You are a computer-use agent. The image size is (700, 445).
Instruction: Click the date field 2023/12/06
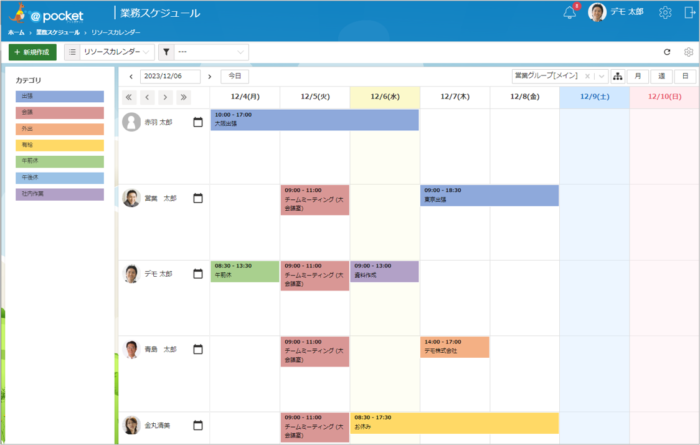coord(170,76)
